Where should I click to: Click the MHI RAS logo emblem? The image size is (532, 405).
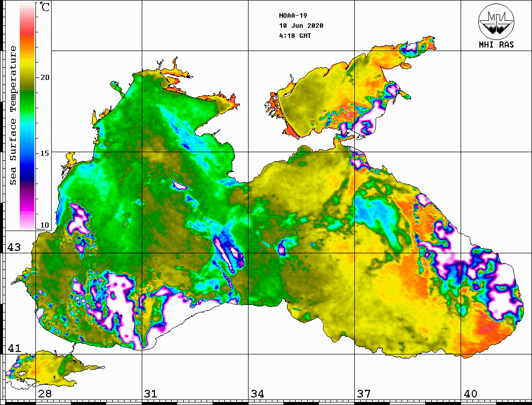tap(497, 21)
